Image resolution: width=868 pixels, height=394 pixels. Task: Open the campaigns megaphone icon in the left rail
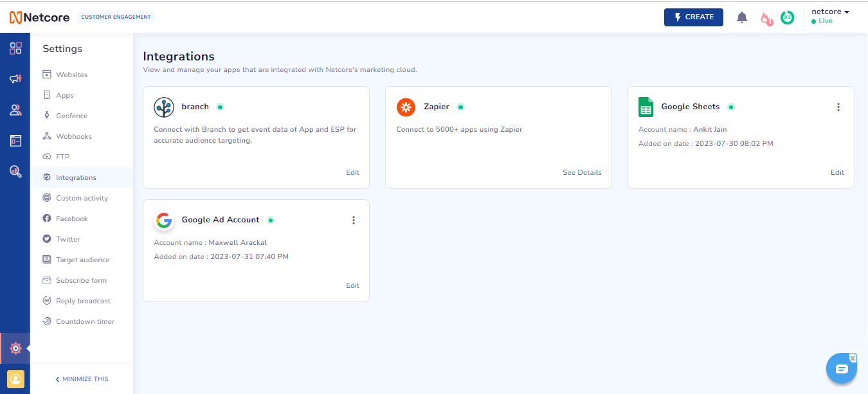15,79
